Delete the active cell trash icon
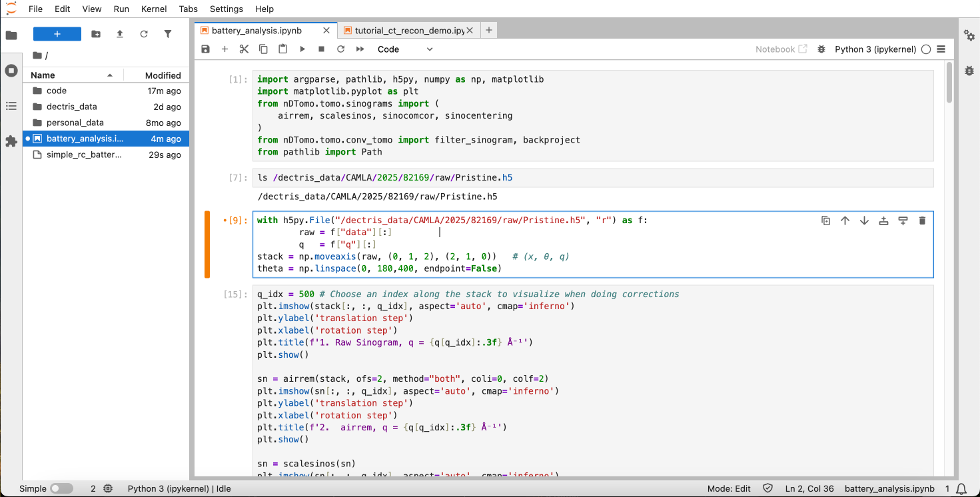The width and height of the screenshot is (980, 497). point(923,221)
